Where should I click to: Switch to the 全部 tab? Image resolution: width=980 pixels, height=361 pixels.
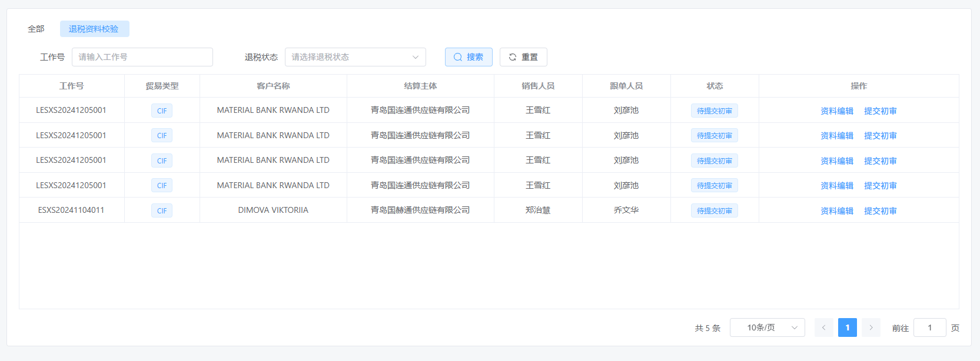point(36,29)
